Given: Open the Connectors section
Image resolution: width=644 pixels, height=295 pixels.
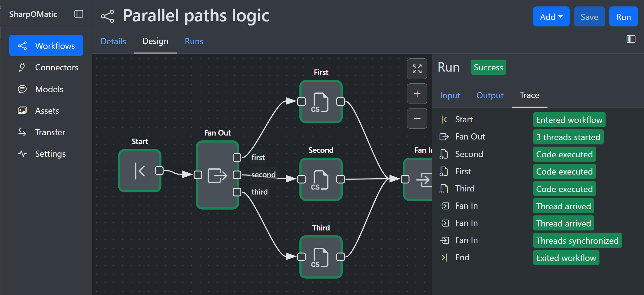Looking at the screenshot, I should tap(57, 67).
